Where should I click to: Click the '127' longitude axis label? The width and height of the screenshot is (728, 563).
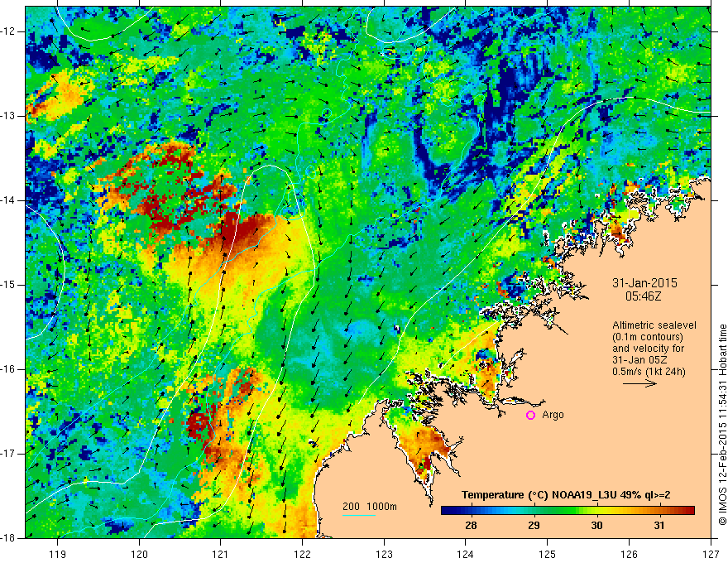(711, 554)
